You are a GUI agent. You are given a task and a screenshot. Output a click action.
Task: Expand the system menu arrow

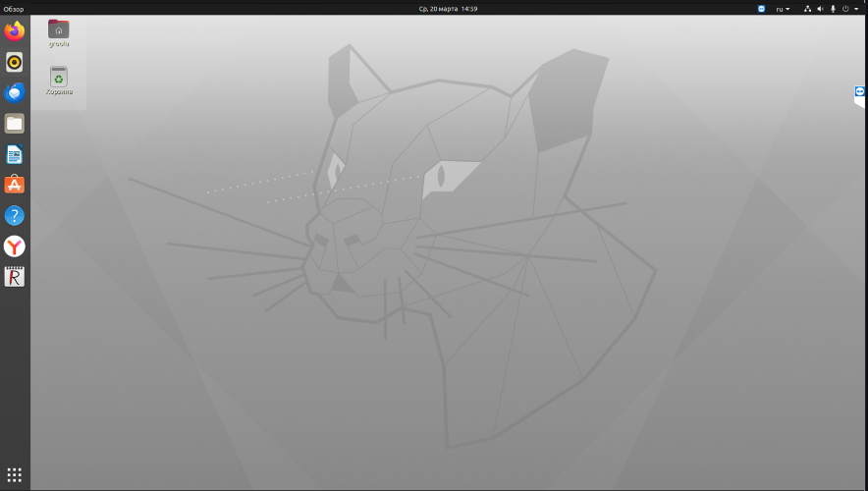(x=856, y=9)
